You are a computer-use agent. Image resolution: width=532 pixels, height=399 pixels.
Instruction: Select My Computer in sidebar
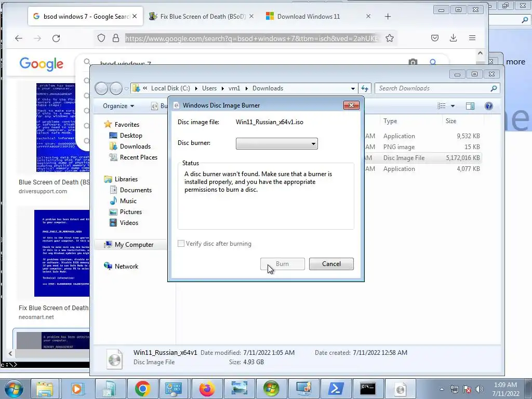click(134, 245)
